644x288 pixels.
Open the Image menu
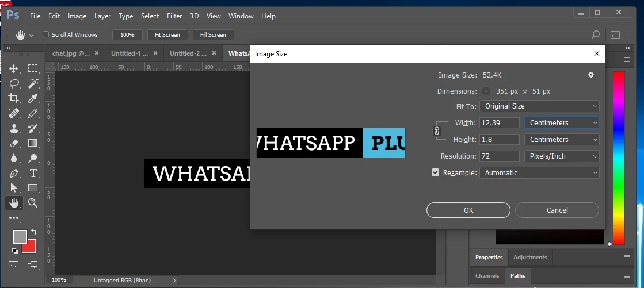(77, 16)
